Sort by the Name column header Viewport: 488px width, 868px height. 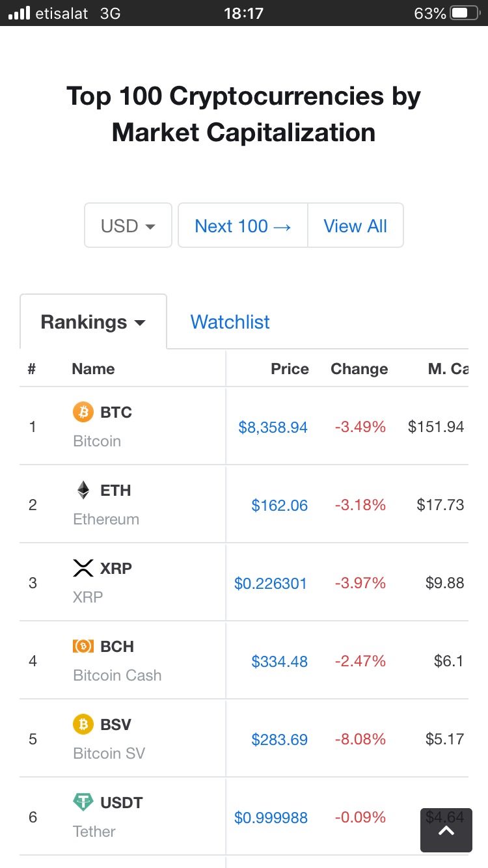pos(93,369)
